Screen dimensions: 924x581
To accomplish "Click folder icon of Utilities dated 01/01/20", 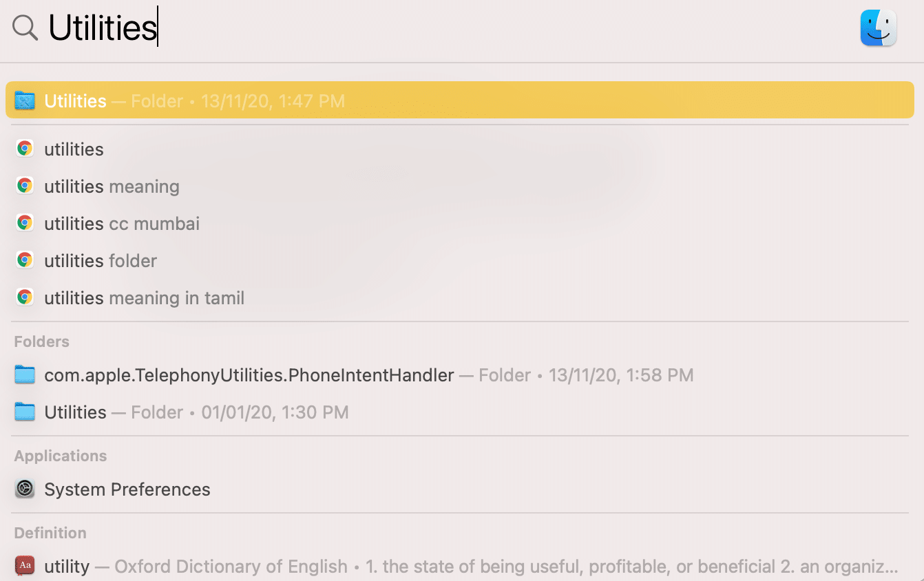I will pos(25,412).
